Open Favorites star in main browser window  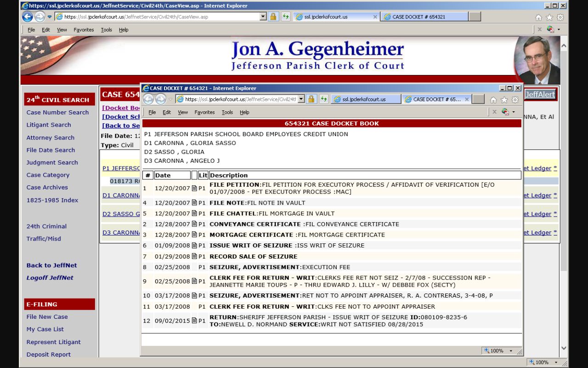pos(549,17)
